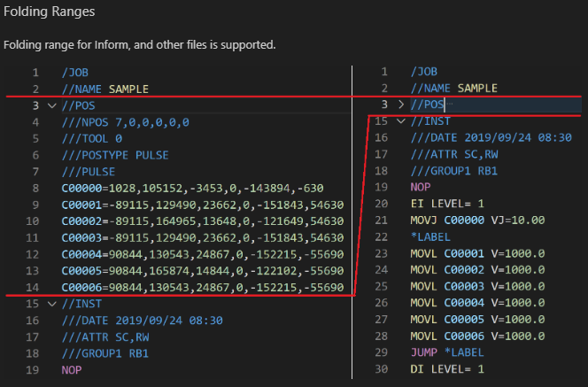Click the folded ellipsis marker after //POS
This screenshot has width=588, height=387.
click(x=451, y=105)
